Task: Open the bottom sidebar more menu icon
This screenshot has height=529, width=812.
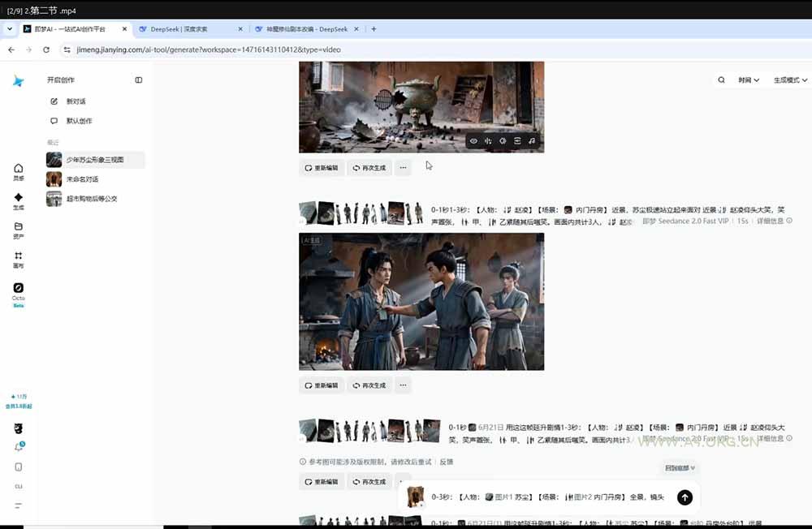Action: [x=18, y=505]
